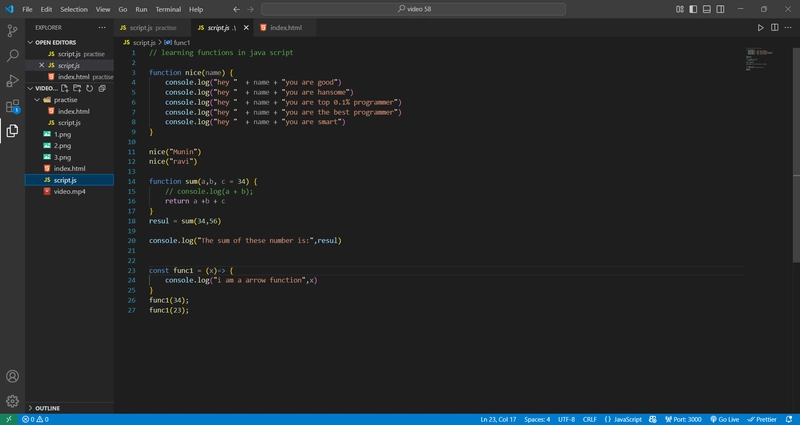Open the notifications bell
This screenshot has height=425, width=800.
[789, 419]
